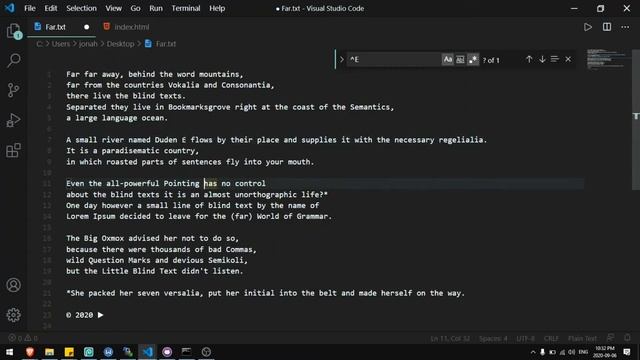Open the Windows Start menu

click(9, 352)
